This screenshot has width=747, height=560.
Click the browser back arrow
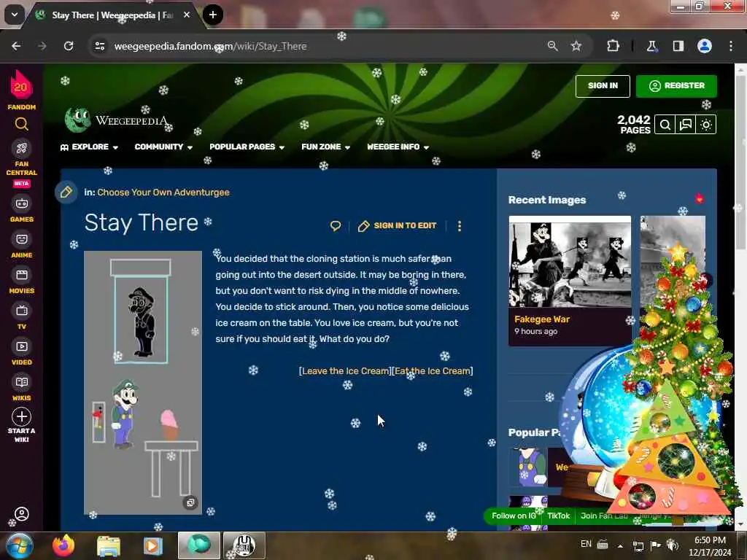click(16, 46)
